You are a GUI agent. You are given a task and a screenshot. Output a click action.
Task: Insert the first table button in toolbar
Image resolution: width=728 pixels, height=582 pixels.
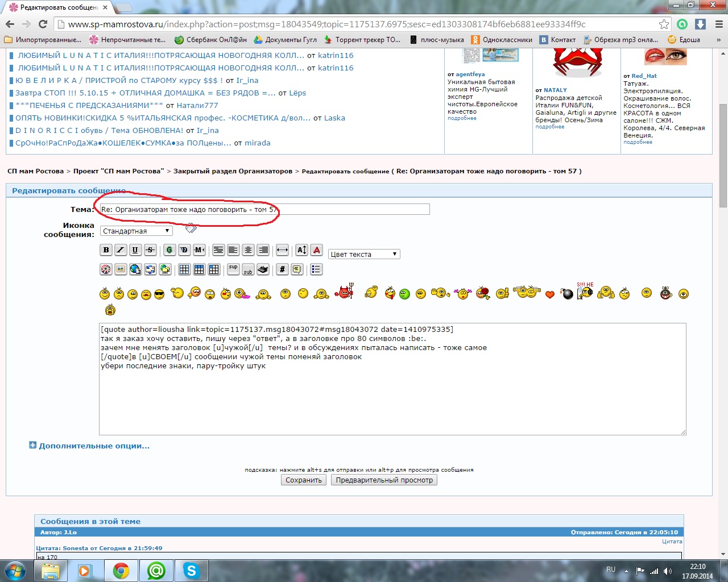click(184, 269)
